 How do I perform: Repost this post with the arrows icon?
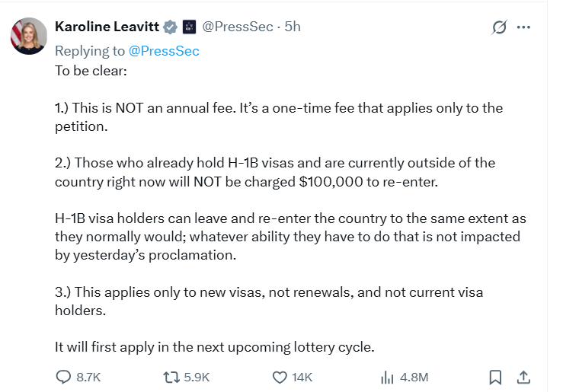(x=174, y=377)
